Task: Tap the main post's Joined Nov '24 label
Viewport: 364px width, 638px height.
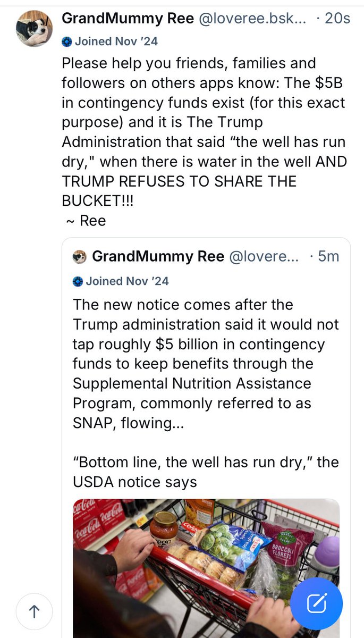Action: 116,41
